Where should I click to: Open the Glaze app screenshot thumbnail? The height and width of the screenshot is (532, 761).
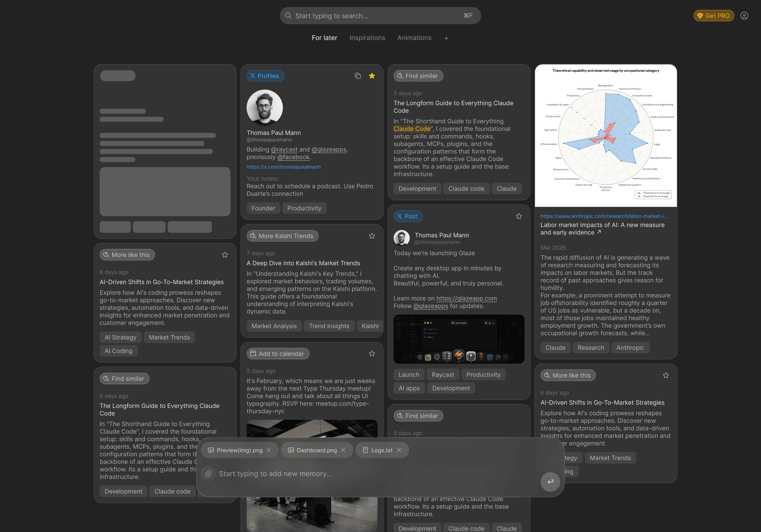[459, 339]
